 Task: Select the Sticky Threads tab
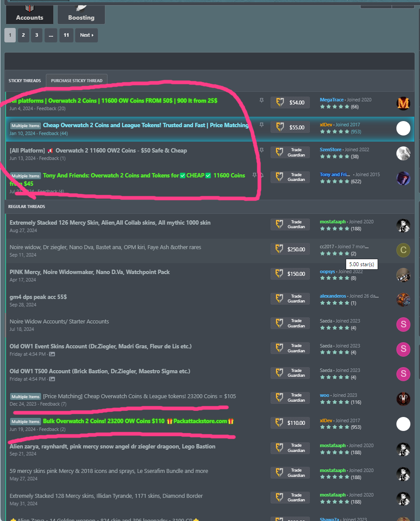pyautogui.click(x=24, y=81)
